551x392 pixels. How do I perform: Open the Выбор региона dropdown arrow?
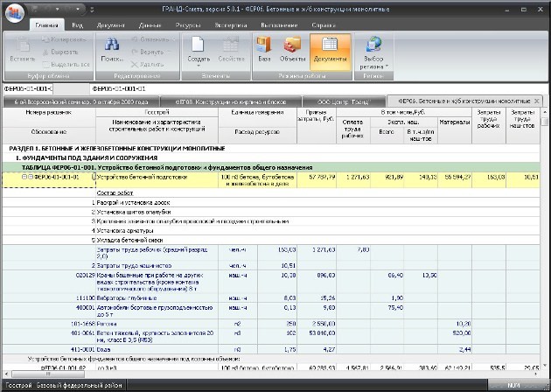387,66
